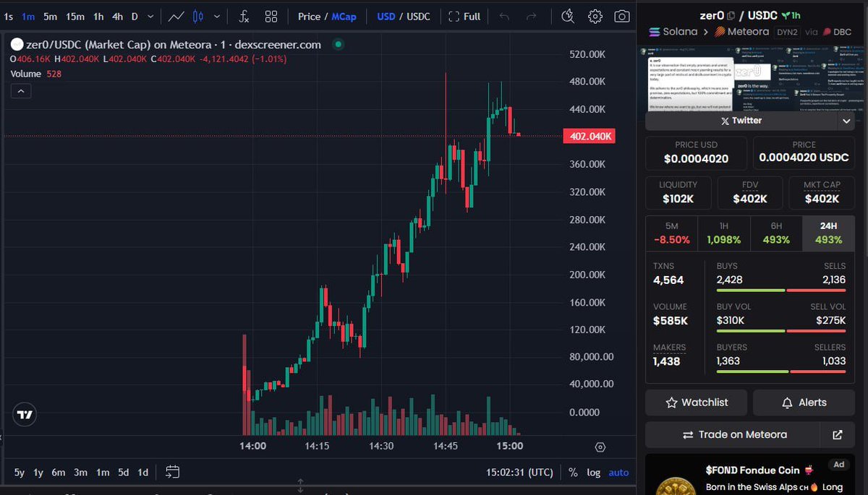Toggle percent scale mode

click(x=573, y=473)
